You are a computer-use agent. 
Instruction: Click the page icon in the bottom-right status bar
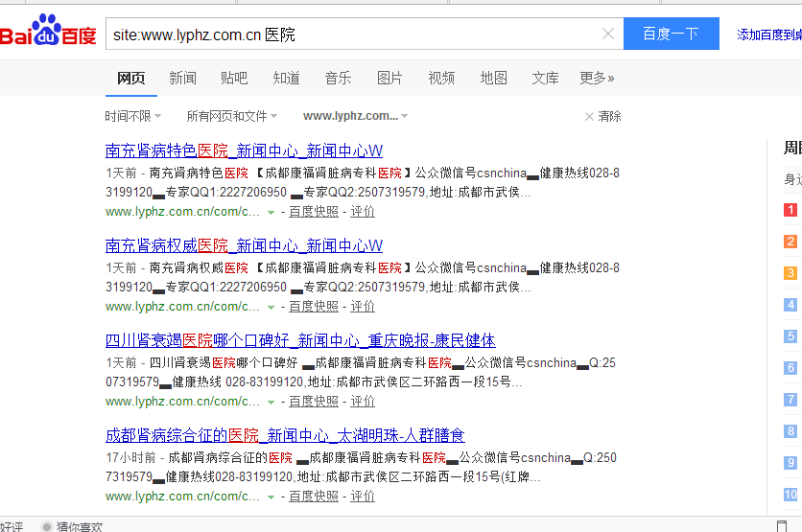tap(782, 526)
